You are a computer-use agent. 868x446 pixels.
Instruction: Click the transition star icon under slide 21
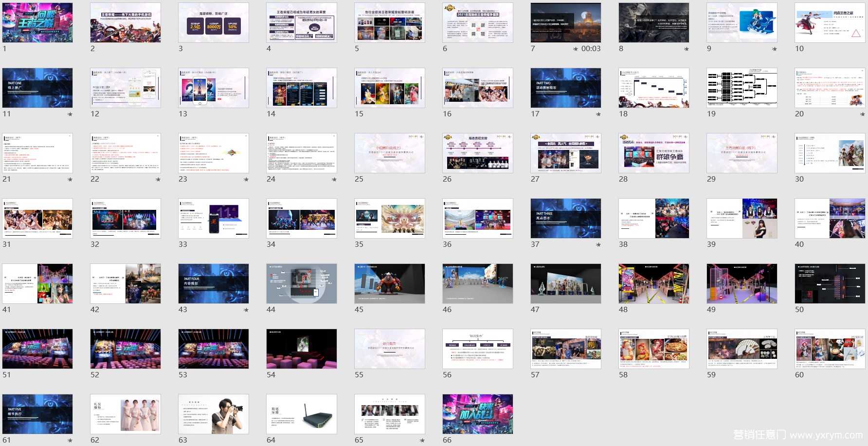(x=70, y=180)
